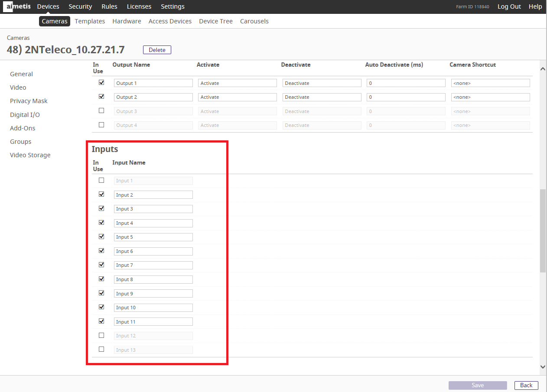
Task: Click the Input 5 name field
Action: [x=153, y=237]
